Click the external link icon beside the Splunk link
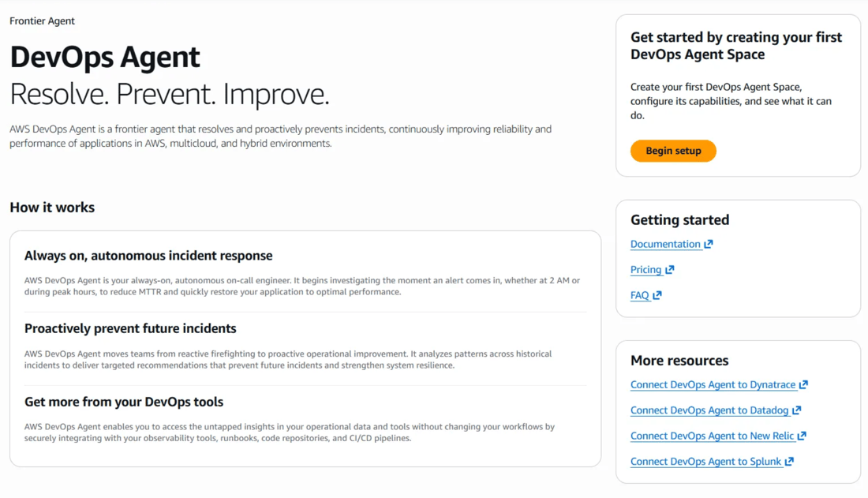The image size is (868, 498). [790, 461]
